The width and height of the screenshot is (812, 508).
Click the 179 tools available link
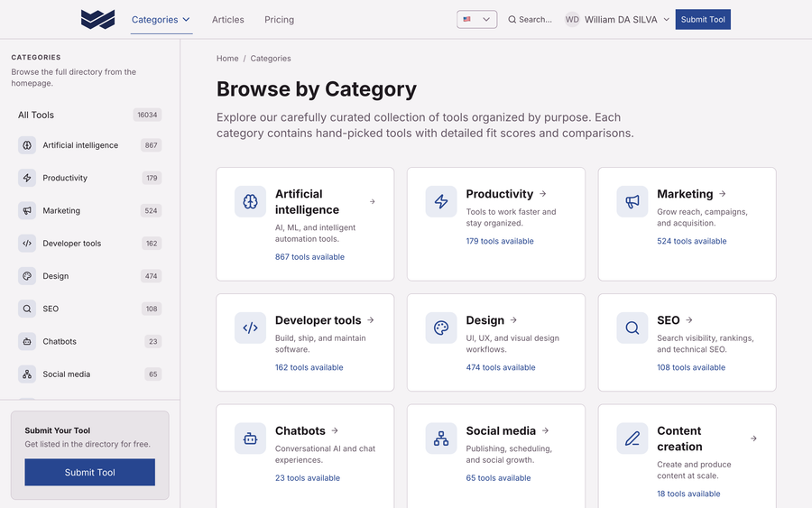click(500, 241)
